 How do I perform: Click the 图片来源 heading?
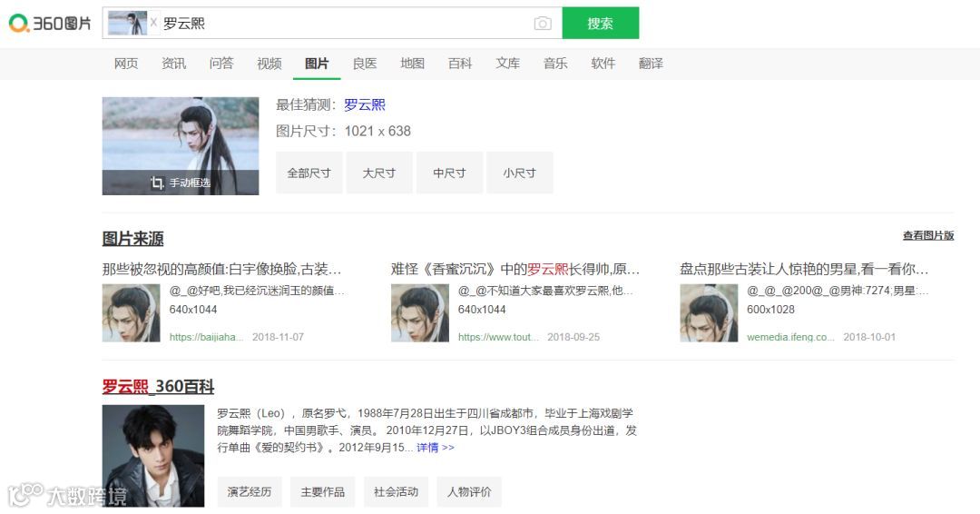(133, 238)
